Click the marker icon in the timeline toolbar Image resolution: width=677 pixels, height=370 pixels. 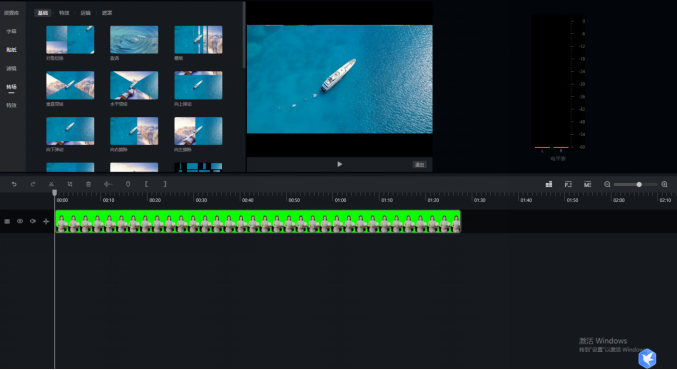click(128, 184)
